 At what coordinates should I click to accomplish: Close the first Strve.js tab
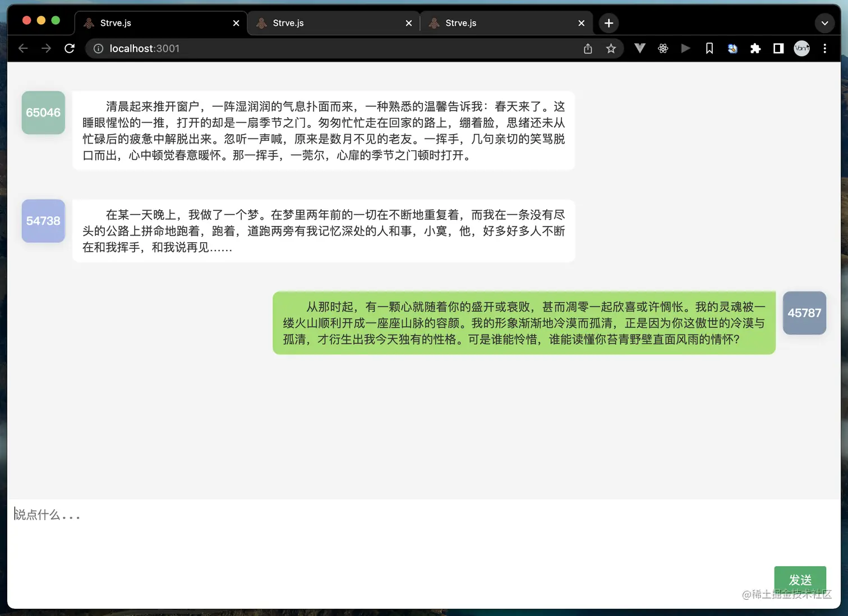(x=236, y=23)
